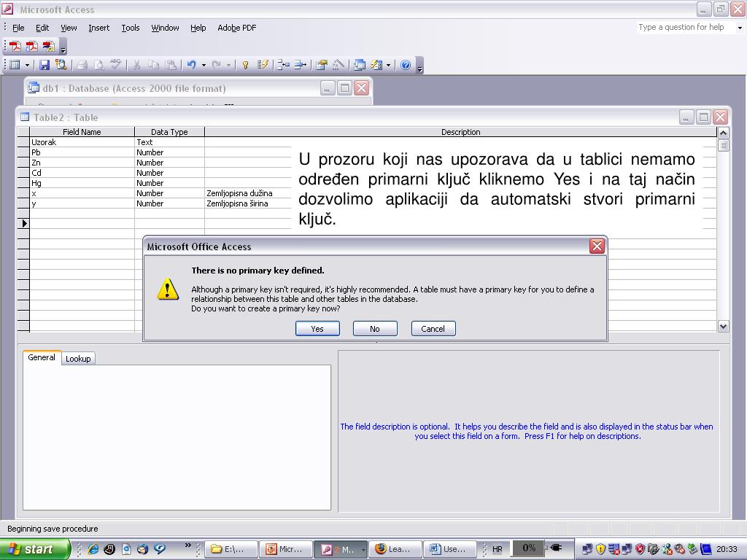Open the Insert menu
Image resolution: width=747 pixels, height=560 pixels.
click(98, 28)
